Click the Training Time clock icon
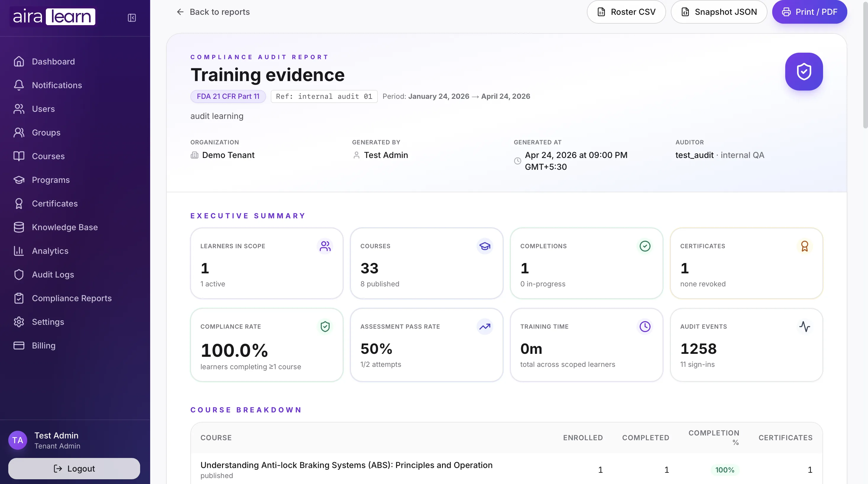The width and height of the screenshot is (868, 484). click(645, 327)
